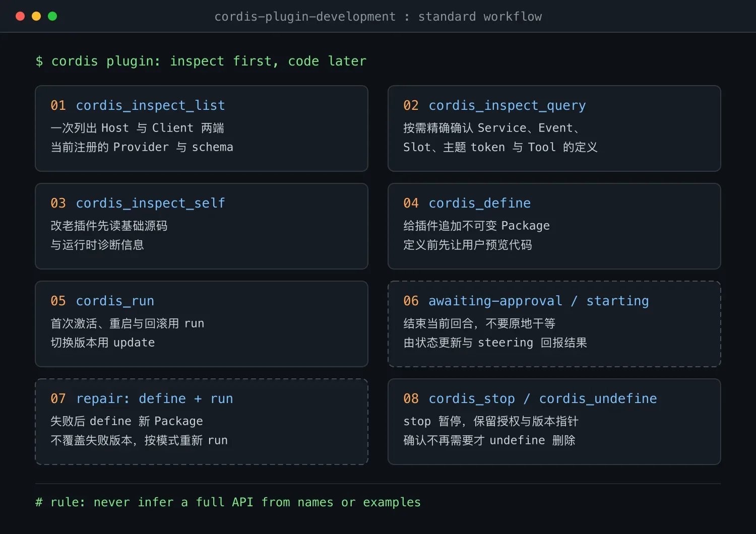Click the yellow minimize window dot

coord(36,16)
